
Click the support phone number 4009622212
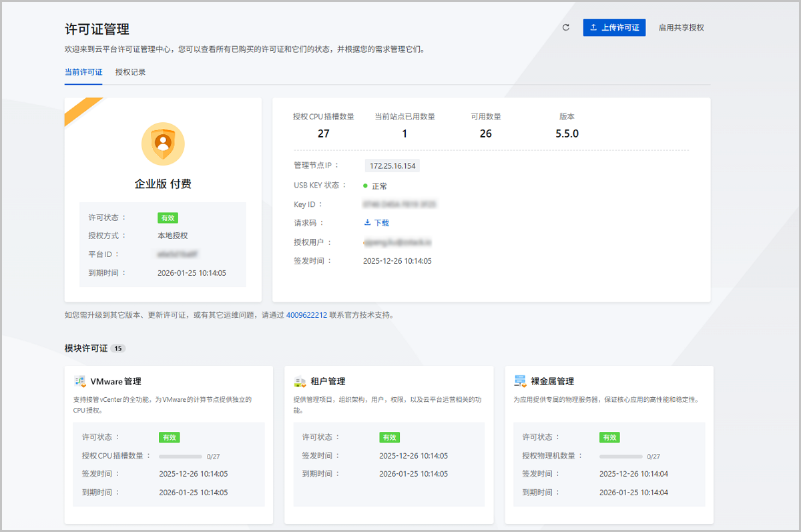coord(306,315)
